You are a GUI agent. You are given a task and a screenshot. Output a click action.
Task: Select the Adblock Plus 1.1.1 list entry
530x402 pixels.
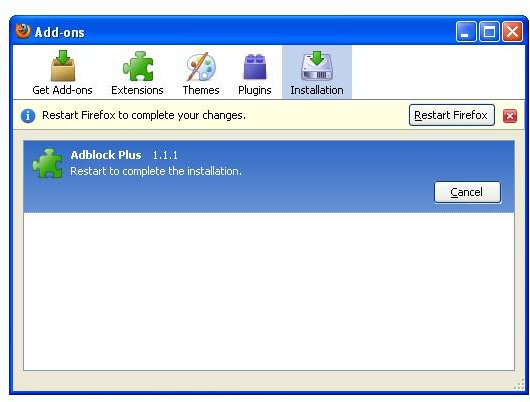click(x=269, y=176)
